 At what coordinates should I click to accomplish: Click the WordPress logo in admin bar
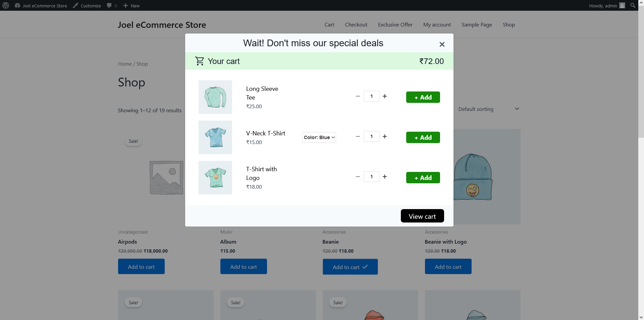tap(6, 5)
